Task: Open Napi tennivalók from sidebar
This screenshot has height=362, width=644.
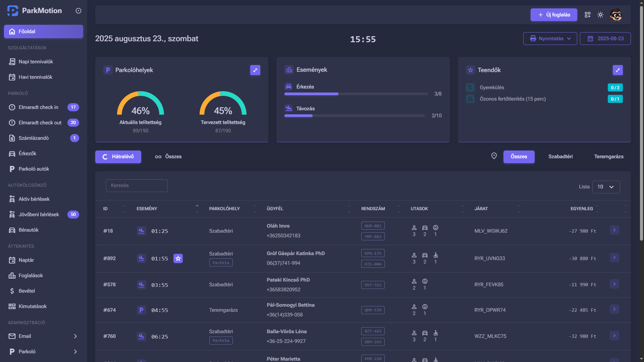Action: [36, 62]
